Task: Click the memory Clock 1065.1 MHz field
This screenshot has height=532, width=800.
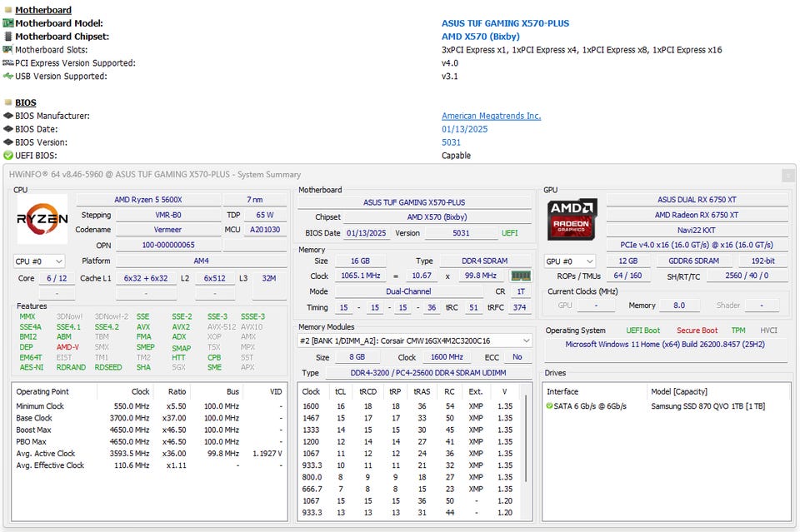Action: pyautogui.click(x=360, y=276)
